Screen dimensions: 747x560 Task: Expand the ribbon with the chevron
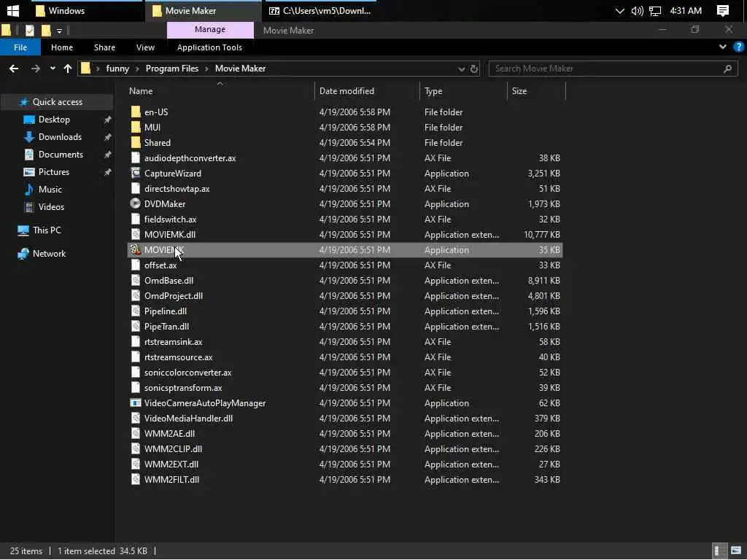pos(723,47)
